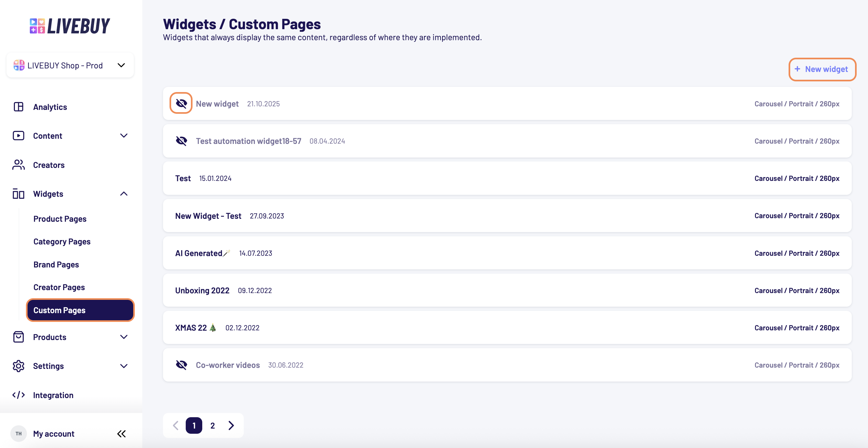The height and width of the screenshot is (448, 868).
Task: Open My account
Action: pyautogui.click(x=53, y=433)
